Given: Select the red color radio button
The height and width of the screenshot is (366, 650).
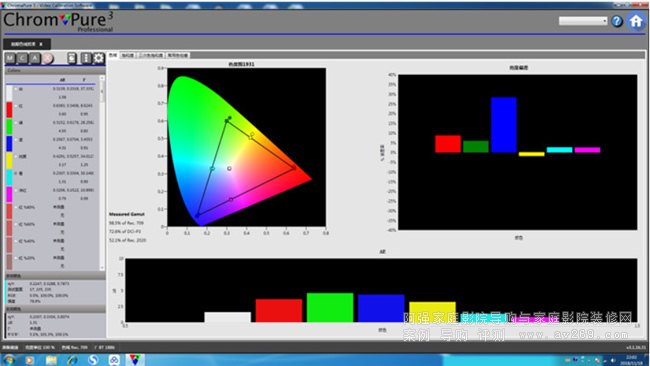Looking at the screenshot, I should click(x=16, y=106).
